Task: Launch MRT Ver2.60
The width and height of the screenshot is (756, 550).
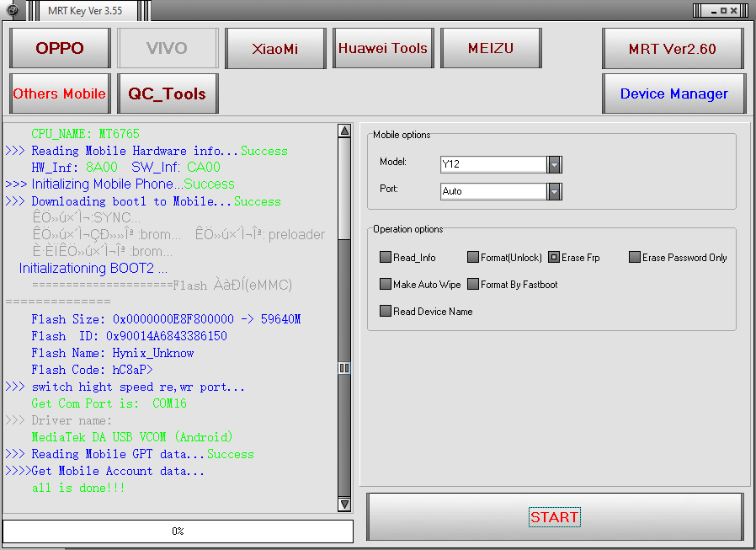Action: 673,48
